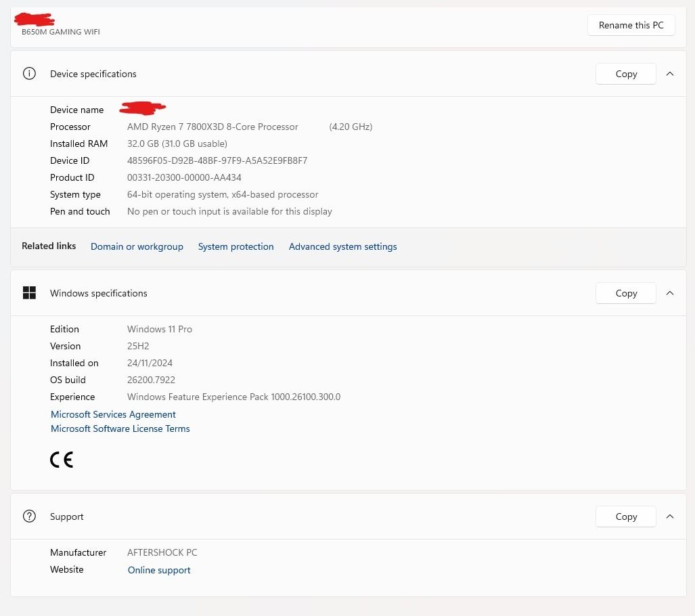The height and width of the screenshot is (616, 695).
Task: Click the Windows 11 Pro edition value
Action: (160, 329)
